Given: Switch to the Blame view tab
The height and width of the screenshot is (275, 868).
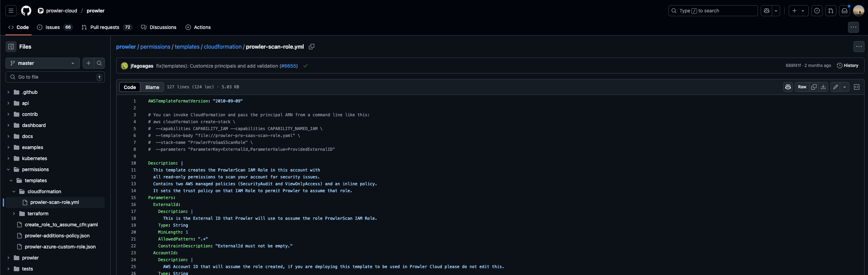Looking at the screenshot, I should 152,87.
